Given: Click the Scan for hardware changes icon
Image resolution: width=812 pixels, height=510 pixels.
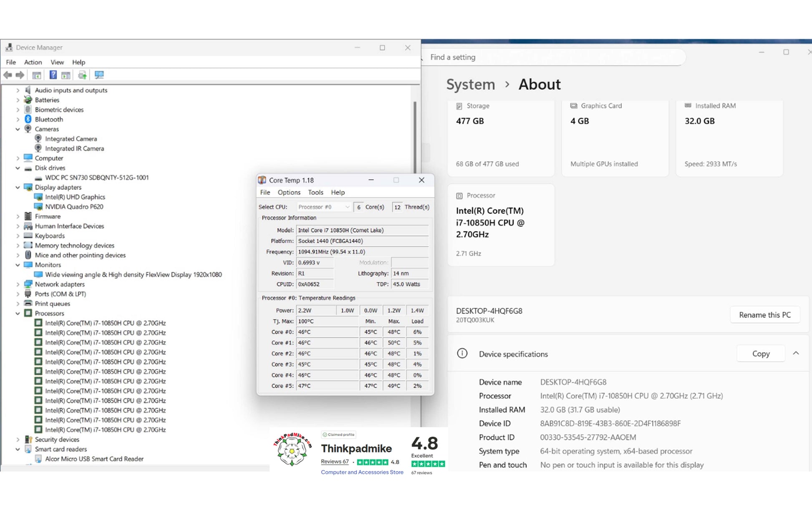Looking at the screenshot, I should [x=99, y=75].
